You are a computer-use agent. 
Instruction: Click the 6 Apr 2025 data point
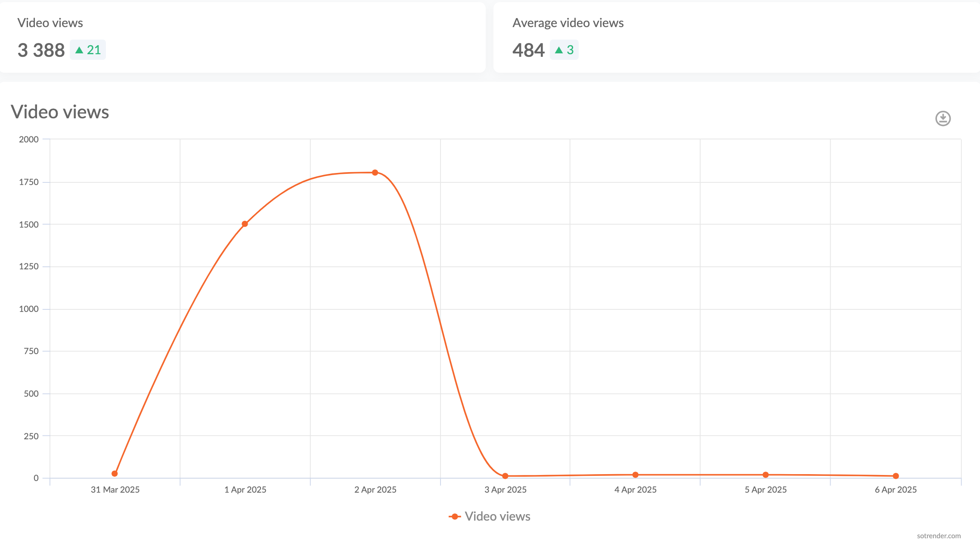896,476
